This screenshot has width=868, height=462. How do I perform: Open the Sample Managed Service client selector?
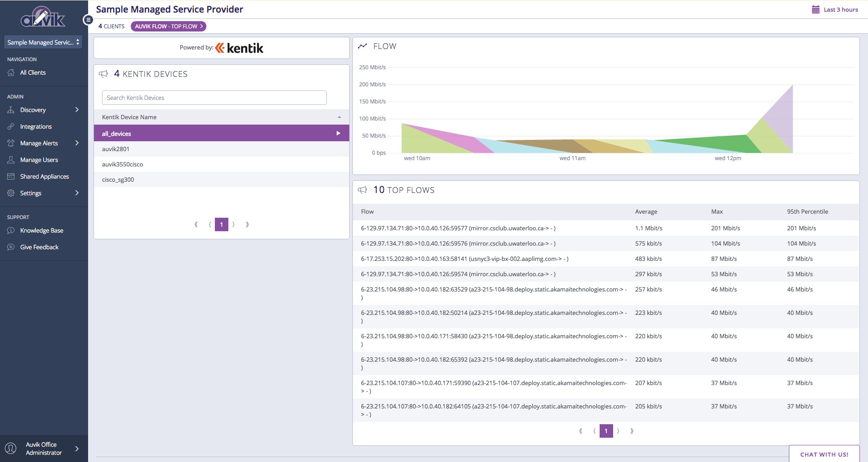[43, 42]
